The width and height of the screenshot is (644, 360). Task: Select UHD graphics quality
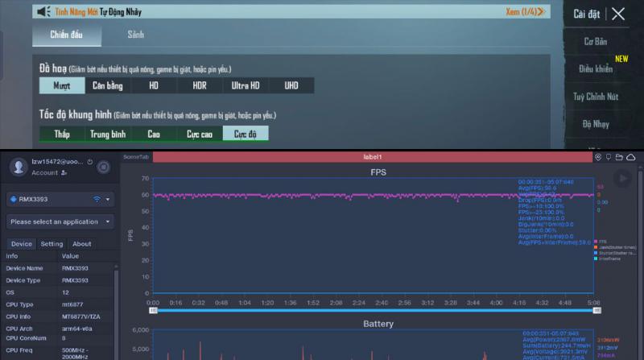pos(291,85)
